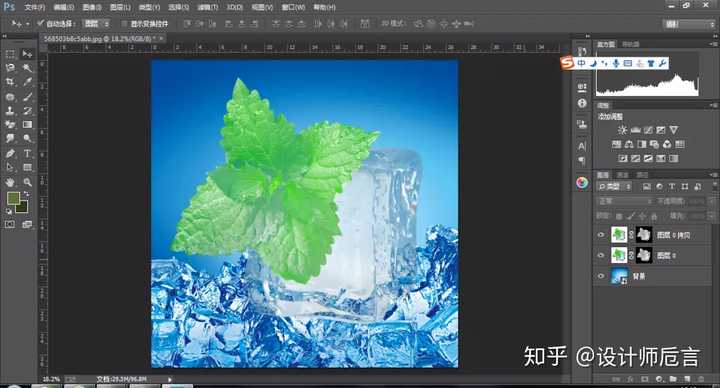The height and width of the screenshot is (388, 720).
Task: Hide the 背景 background layer
Action: (x=601, y=276)
